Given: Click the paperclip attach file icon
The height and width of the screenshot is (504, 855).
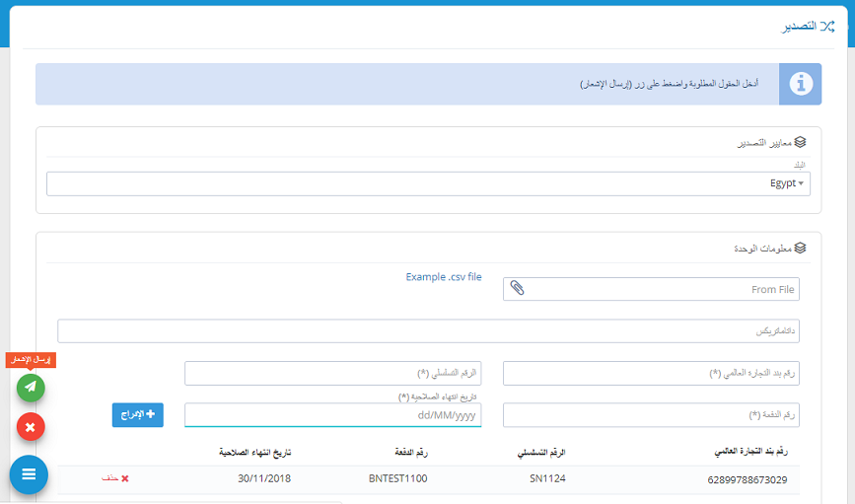Looking at the screenshot, I should coord(517,289).
